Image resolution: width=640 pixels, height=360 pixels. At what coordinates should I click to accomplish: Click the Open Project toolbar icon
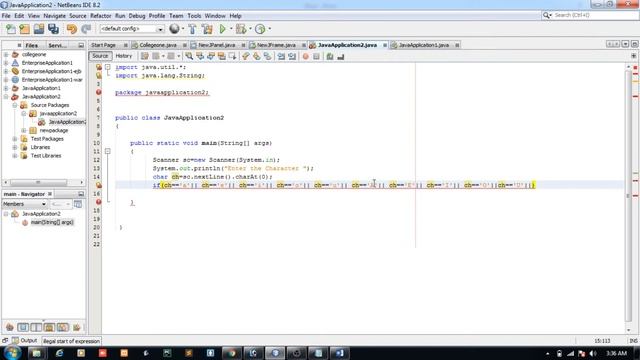click(39, 29)
